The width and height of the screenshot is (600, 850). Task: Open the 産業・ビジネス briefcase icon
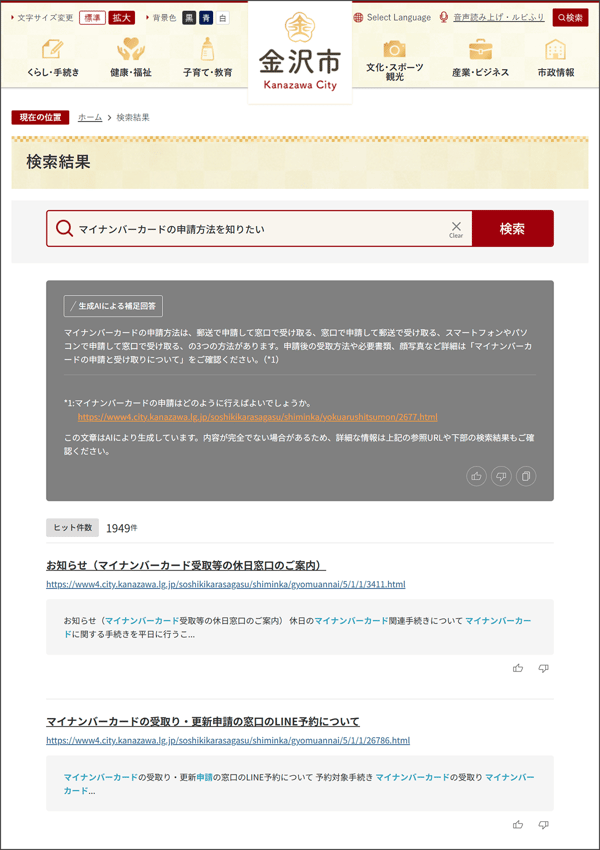point(480,49)
